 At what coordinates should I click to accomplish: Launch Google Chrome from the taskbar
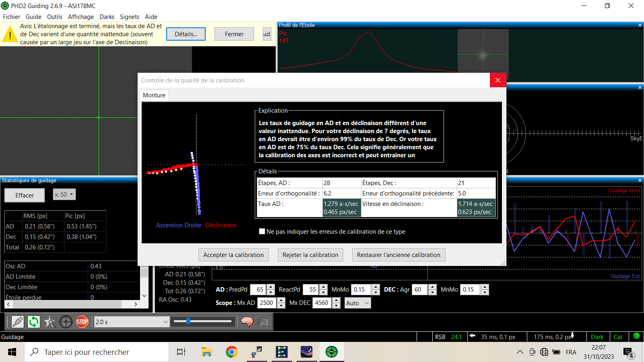[x=231, y=352]
